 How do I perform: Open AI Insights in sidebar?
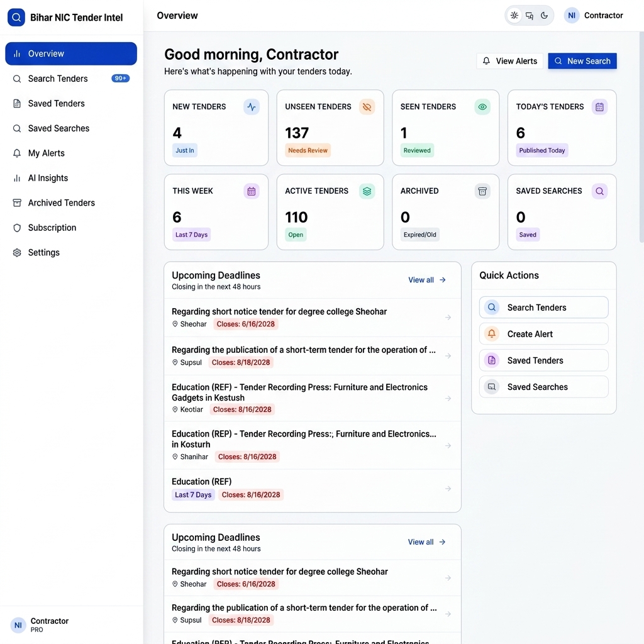pyautogui.click(x=71, y=178)
